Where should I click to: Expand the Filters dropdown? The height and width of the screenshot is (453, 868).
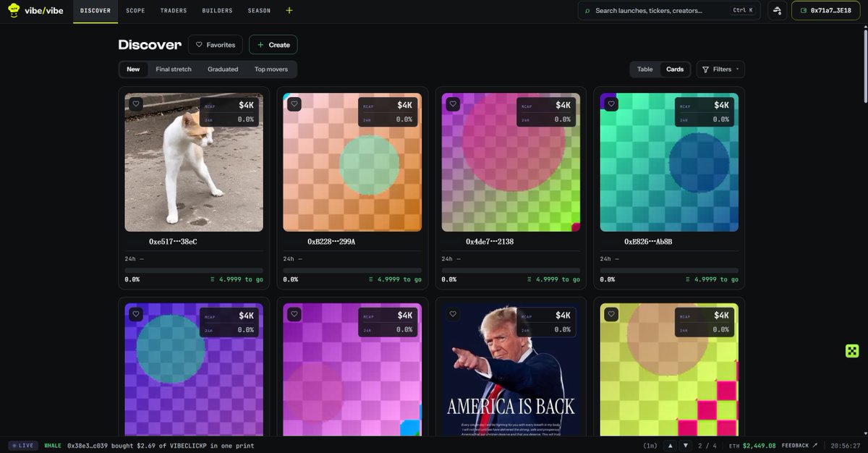(720, 69)
